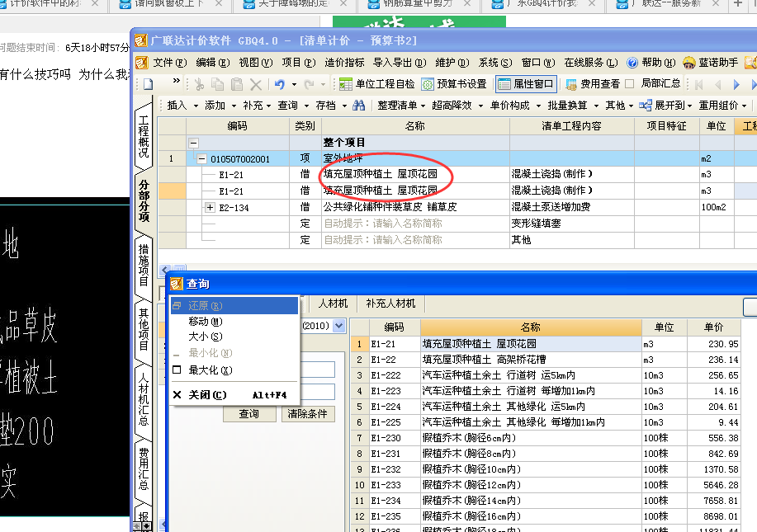
Task: Go to next record blue arrow
Action: pos(736,85)
